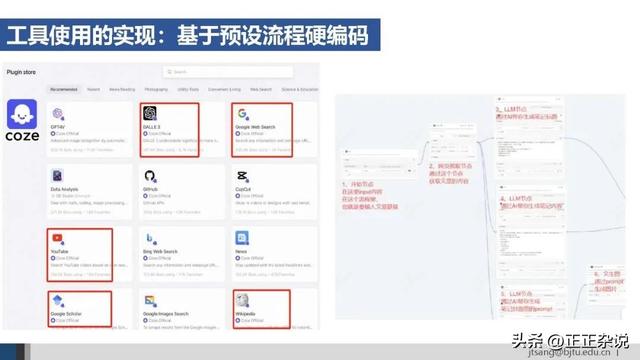Open the 'Google Images Search' title
This screenshot has height=360, width=640.
166,314
